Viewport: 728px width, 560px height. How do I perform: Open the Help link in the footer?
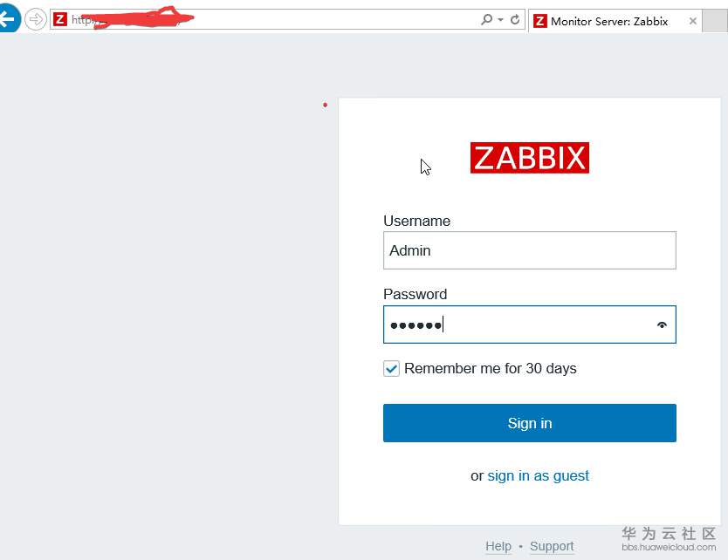click(x=498, y=546)
